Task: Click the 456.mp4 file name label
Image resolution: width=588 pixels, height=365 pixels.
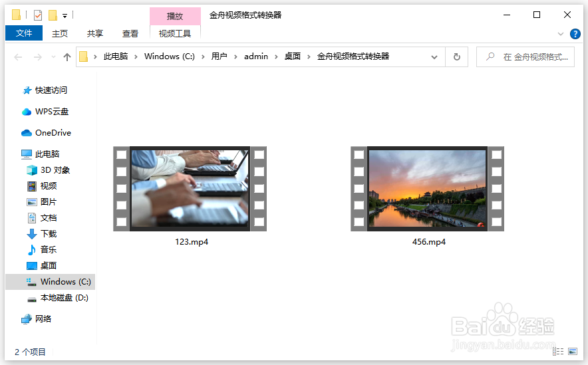Action: click(429, 242)
